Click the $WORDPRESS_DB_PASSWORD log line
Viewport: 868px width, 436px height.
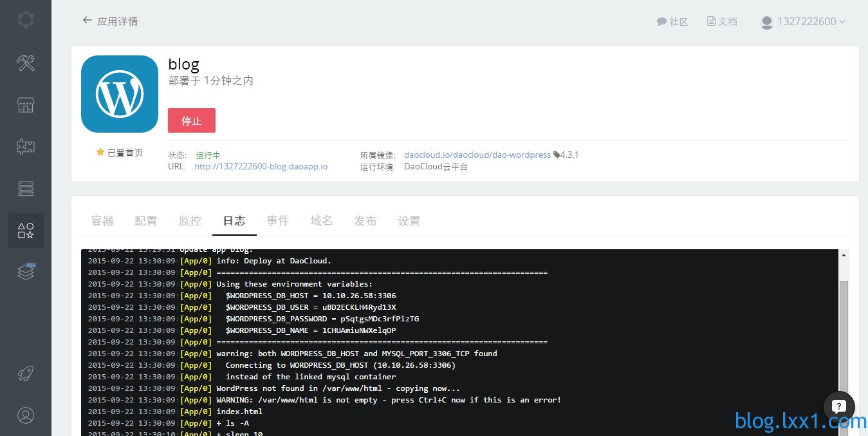[x=322, y=319]
